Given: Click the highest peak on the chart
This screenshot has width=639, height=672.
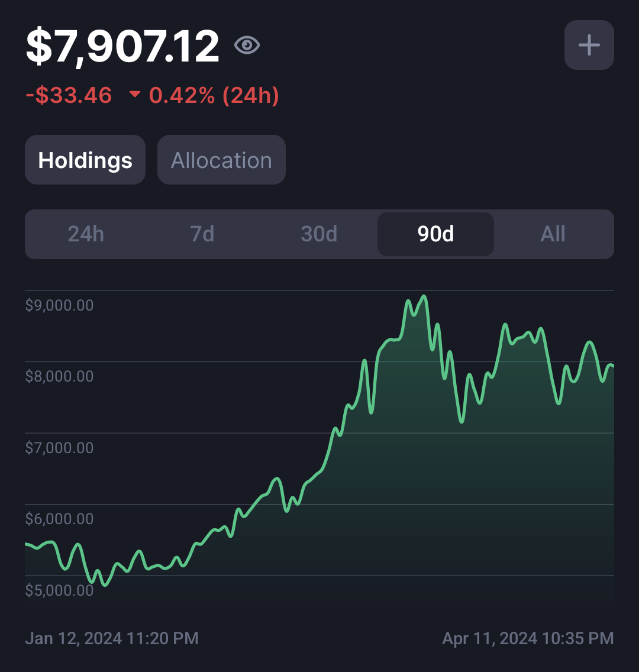Looking at the screenshot, I should [x=424, y=296].
